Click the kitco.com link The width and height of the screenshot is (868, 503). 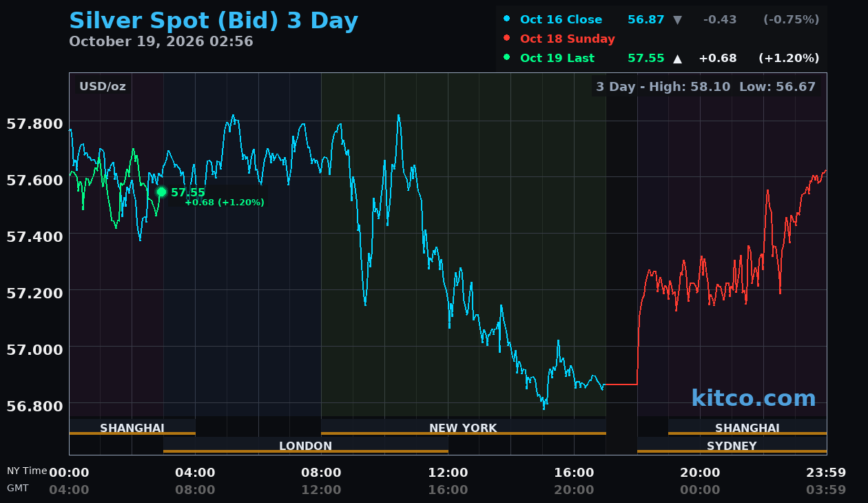pyautogui.click(x=754, y=398)
